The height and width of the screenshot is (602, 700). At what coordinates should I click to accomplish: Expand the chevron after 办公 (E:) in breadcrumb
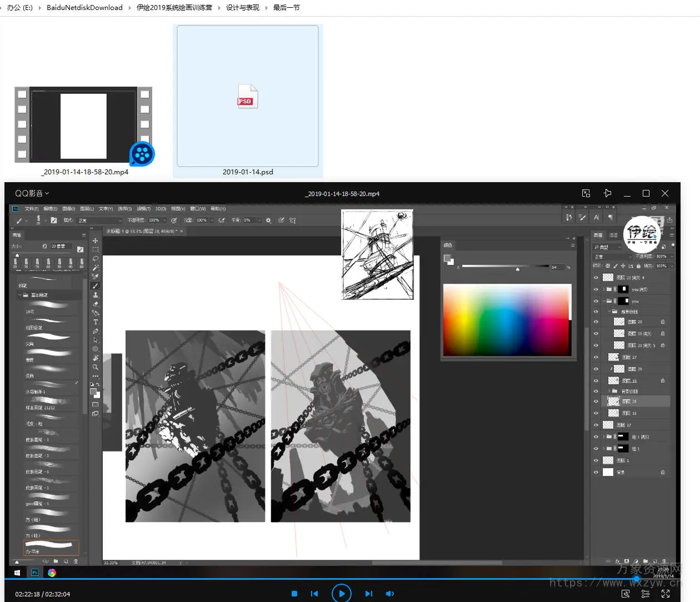click(x=39, y=8)
